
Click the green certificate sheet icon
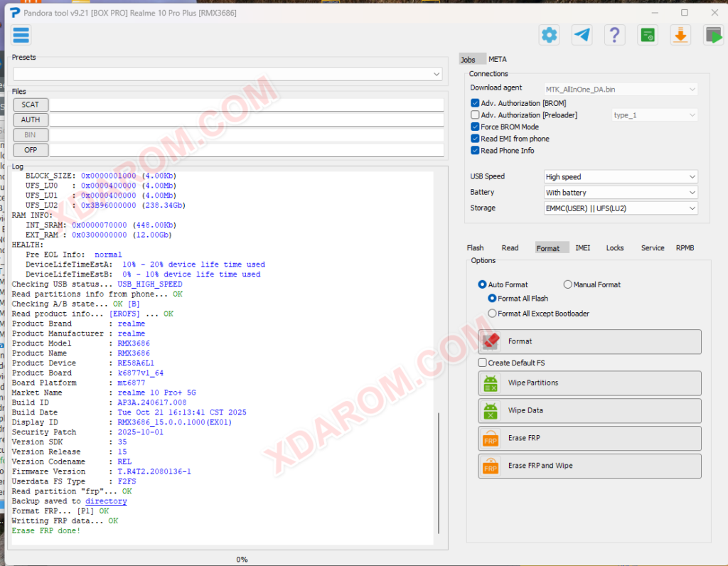(647, 36)
